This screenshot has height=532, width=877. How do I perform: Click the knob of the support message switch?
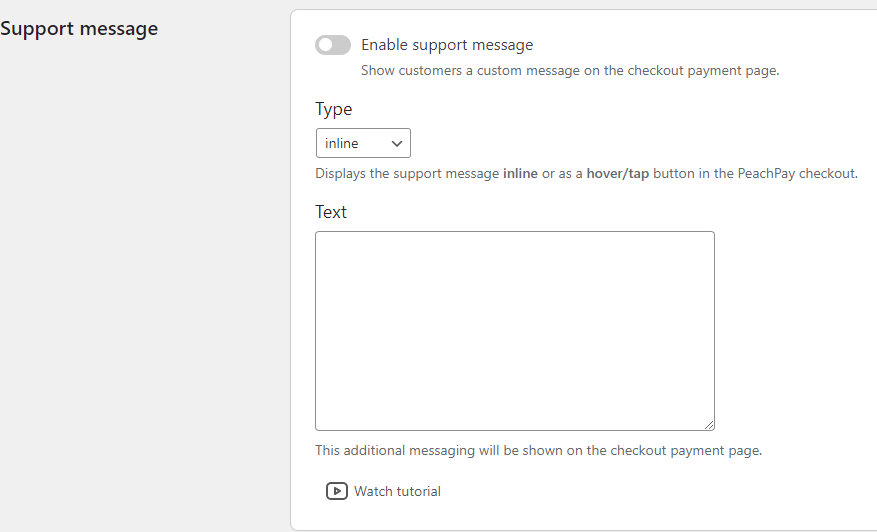[326, 45]
